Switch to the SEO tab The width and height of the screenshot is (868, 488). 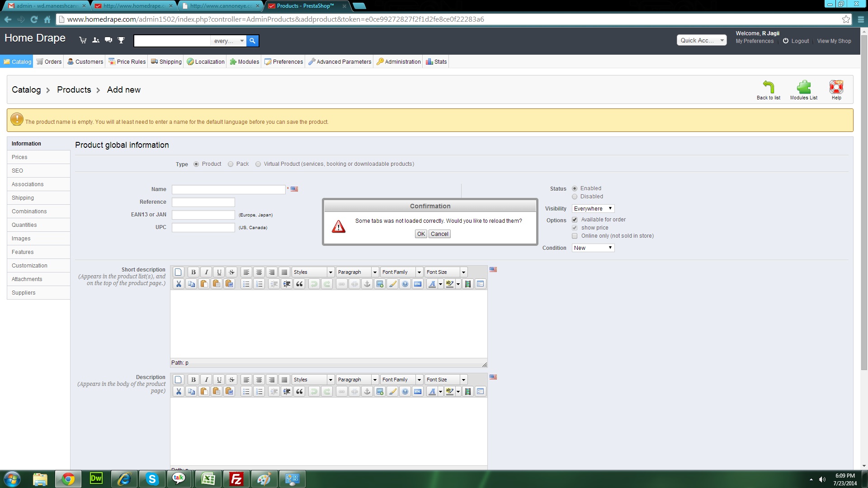click(x=17, y=171)
